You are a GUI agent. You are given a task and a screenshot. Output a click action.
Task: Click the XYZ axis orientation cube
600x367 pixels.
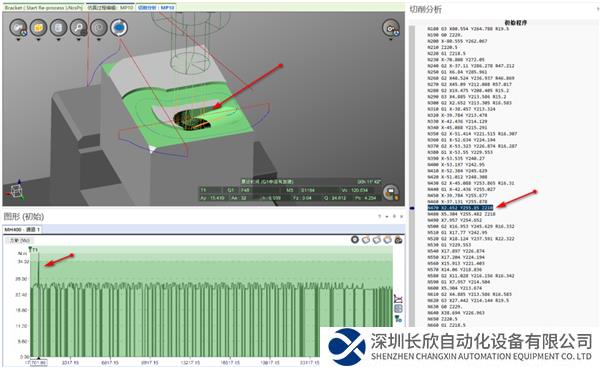click(15, 190)
